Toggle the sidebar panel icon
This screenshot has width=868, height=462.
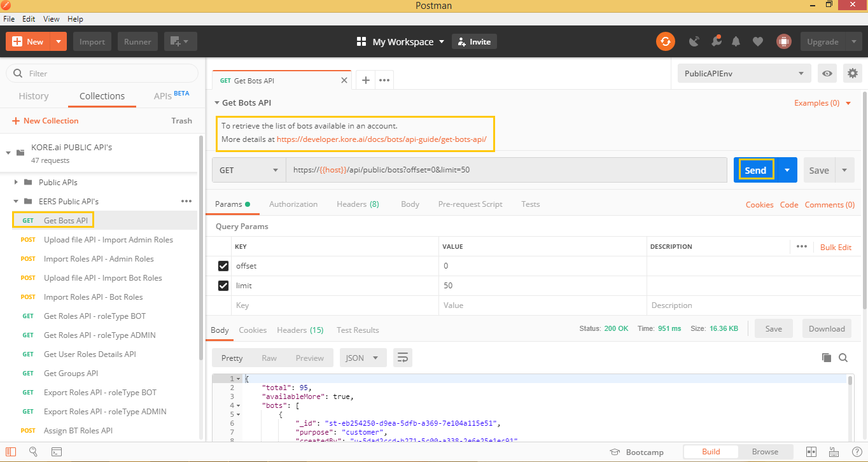(11, 452)
